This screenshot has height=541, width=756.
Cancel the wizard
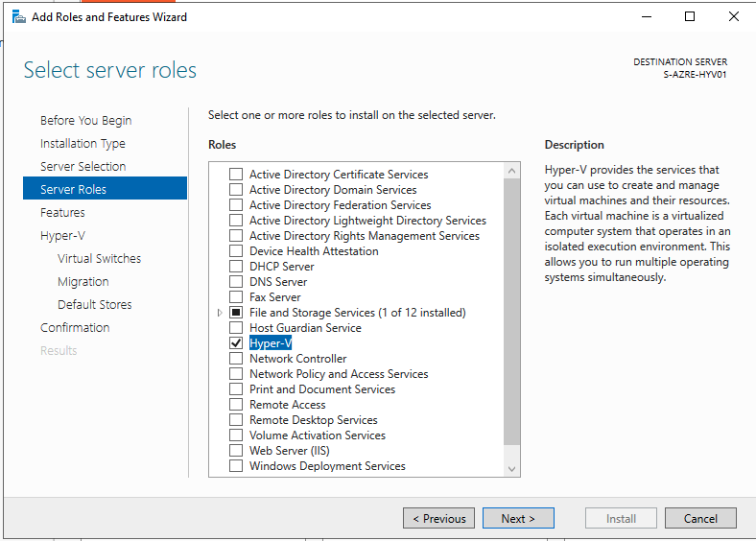(x=700, y=518)
